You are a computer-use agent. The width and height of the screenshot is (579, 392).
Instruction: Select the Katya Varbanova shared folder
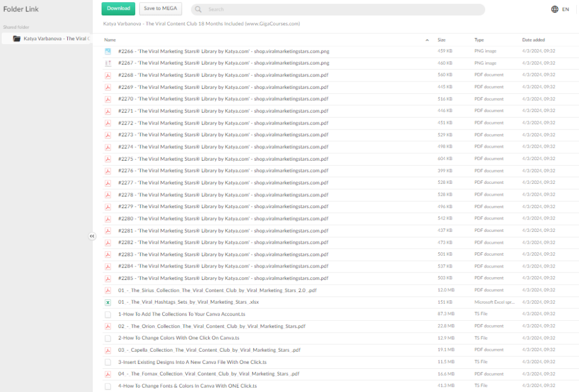(55, 38)
